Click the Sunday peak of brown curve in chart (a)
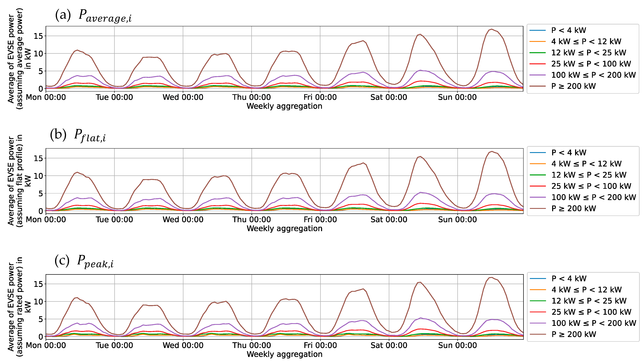This screenshot has height=362, width=644. tap(491, 29)
